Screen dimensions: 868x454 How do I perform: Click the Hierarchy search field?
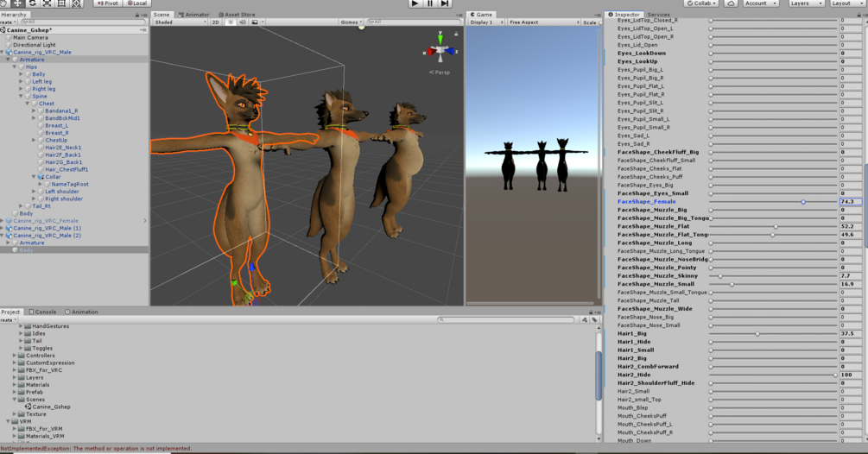point(83,22)
